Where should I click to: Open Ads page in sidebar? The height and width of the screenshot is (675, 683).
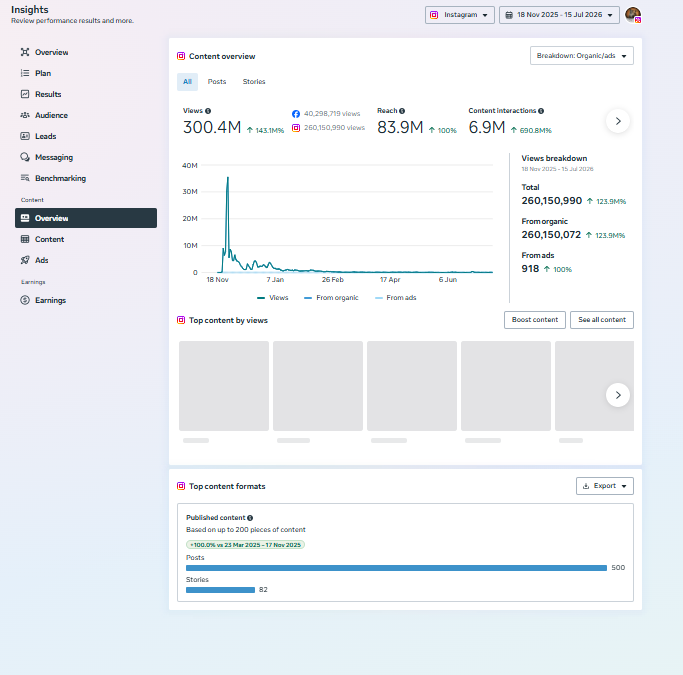[86, 260]
